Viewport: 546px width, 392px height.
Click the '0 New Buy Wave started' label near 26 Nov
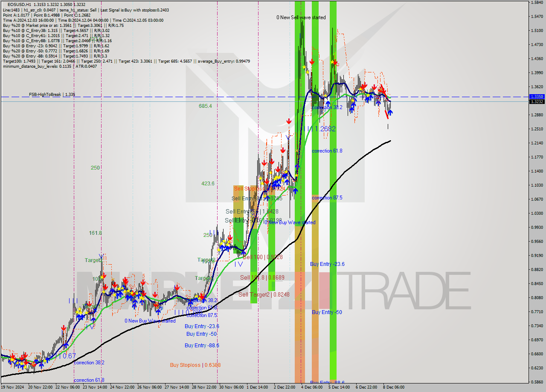click(x=150, y=321)
